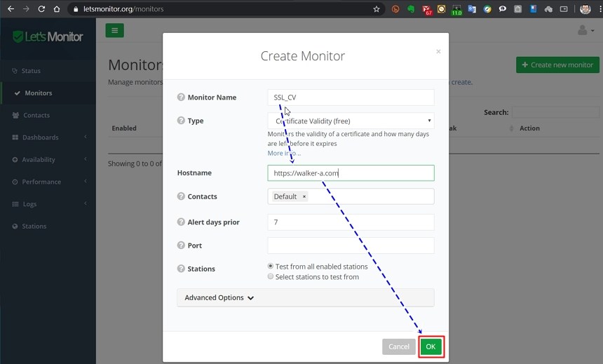Screen dimensions: 603x364
Task: Click the browser back arrow
Action: point(11,9)
